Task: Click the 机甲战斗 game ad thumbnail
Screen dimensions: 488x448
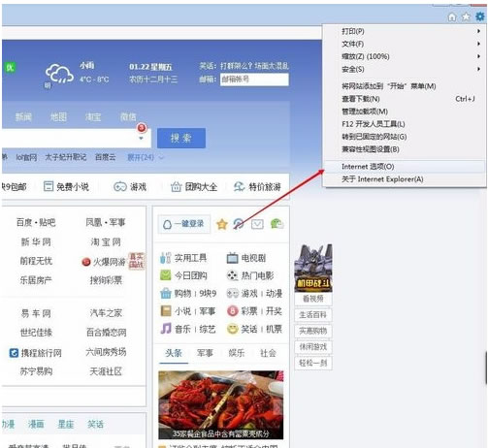Action: 313,268
